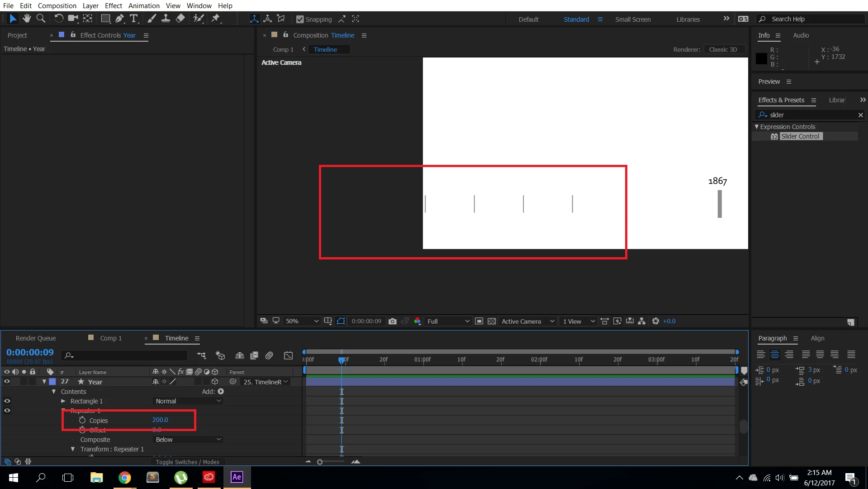Click Toggle Switches / Modes button
The width and height of the screenshot is (868, 489).
pos(188,462)
